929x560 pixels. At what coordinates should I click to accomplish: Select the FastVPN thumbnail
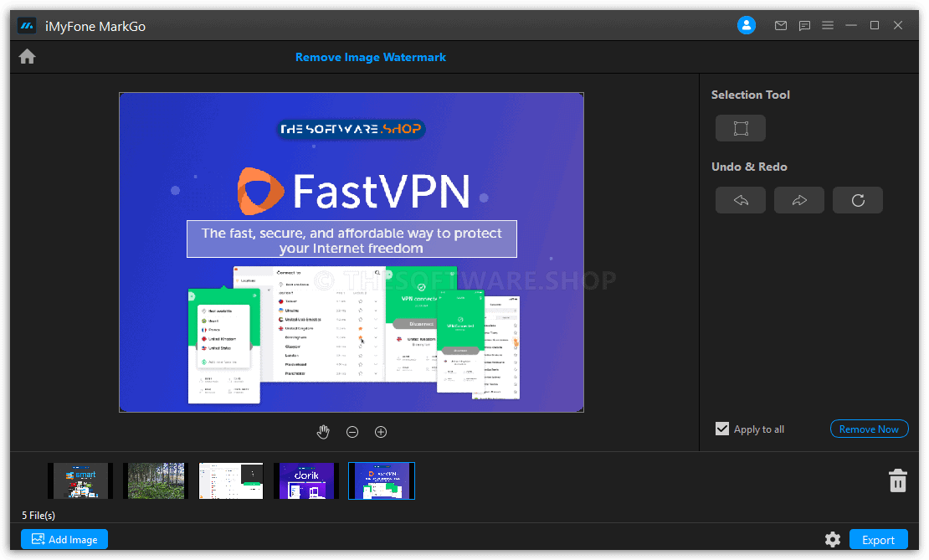pyautogui.click(x=382, y=480)
